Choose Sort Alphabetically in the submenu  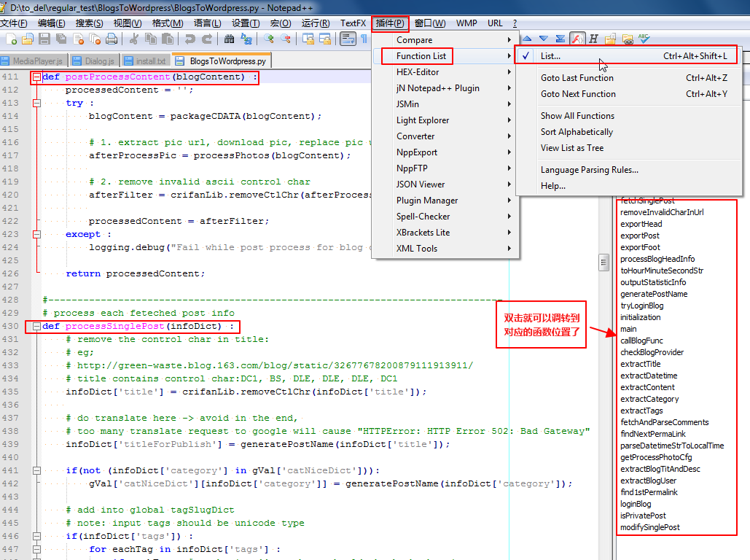[577, 132]
